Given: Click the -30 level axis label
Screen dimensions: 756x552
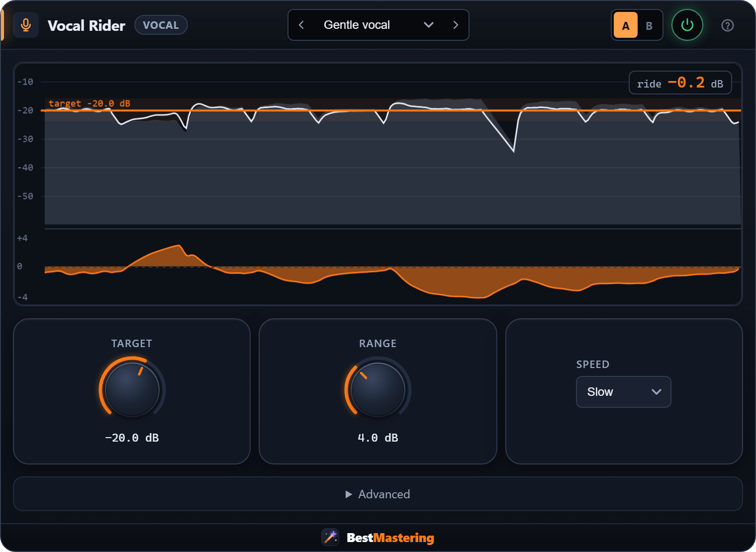Looking at the screenshot, I should click(25, 139).
